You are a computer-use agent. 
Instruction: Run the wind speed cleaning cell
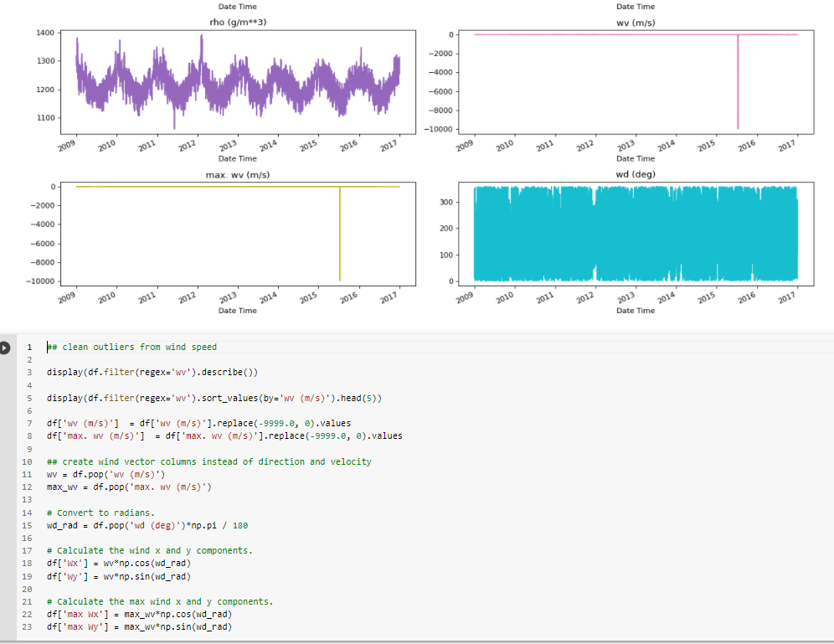5,348
